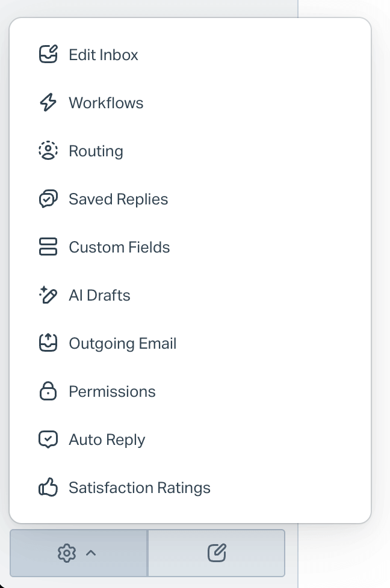The height and width of the screenshot is (588, 390).
Task: Click the Workflows lightning bolt icon
Action: [x=48, y=102]
